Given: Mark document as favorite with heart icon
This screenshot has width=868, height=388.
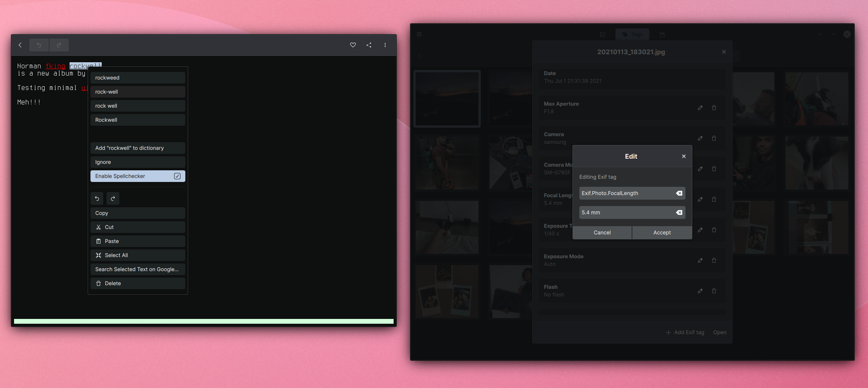Looking at the screenshot, I should (x=353, y=45).
